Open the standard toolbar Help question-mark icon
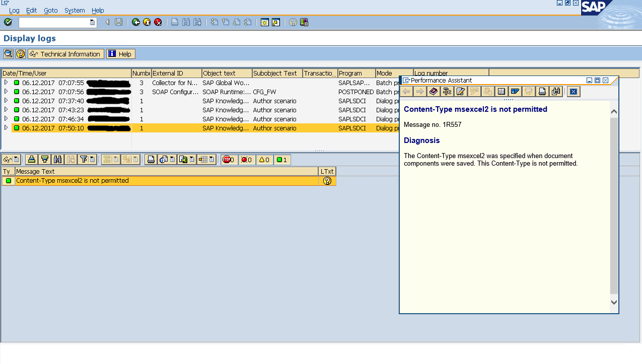Screen dimensions: 642x364 pyautogui.click(x=293, y=22)
